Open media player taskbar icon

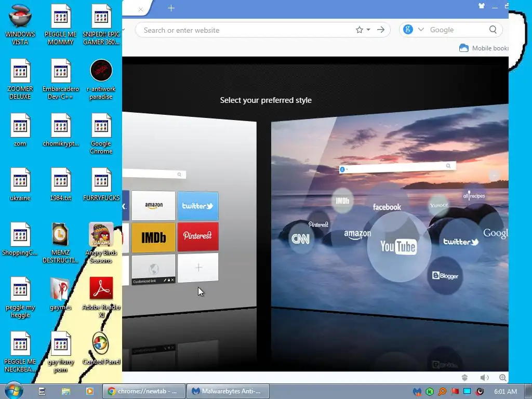[x=89, y=391]
